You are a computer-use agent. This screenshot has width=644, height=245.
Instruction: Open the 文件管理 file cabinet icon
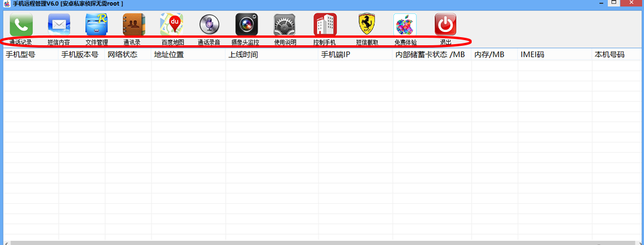tap(96, 24)
